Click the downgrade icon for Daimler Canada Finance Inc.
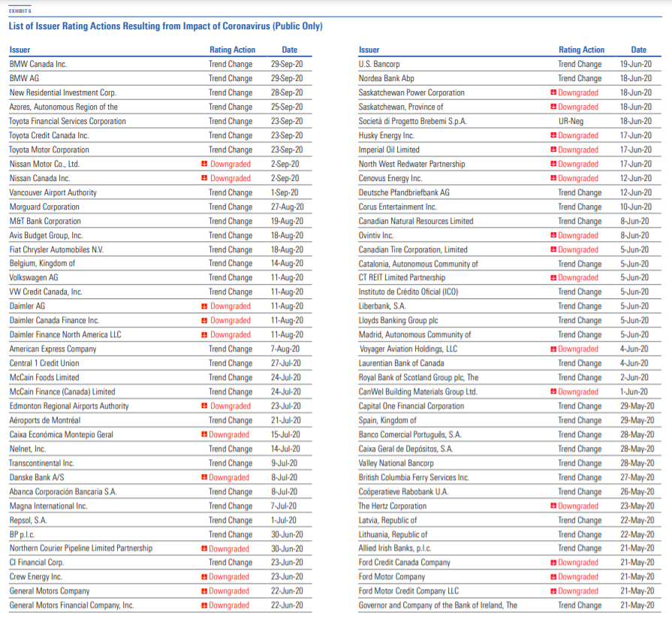Screen dimensions: 672x625 pos(204,320)
